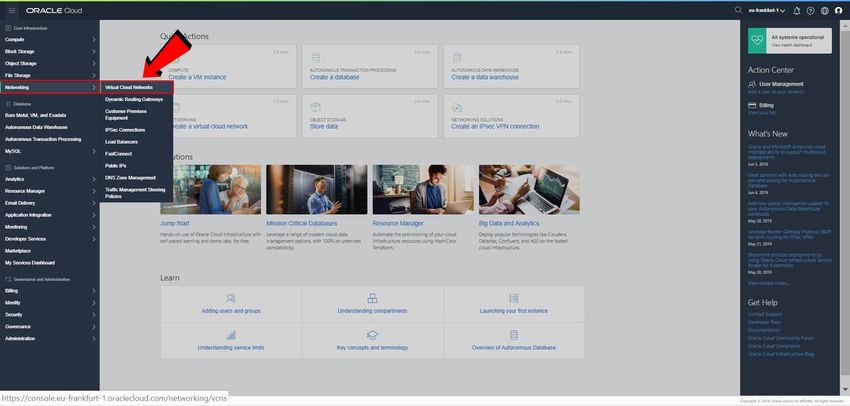Open the user profile avatar
850x406 pixels.
[839, 11]
